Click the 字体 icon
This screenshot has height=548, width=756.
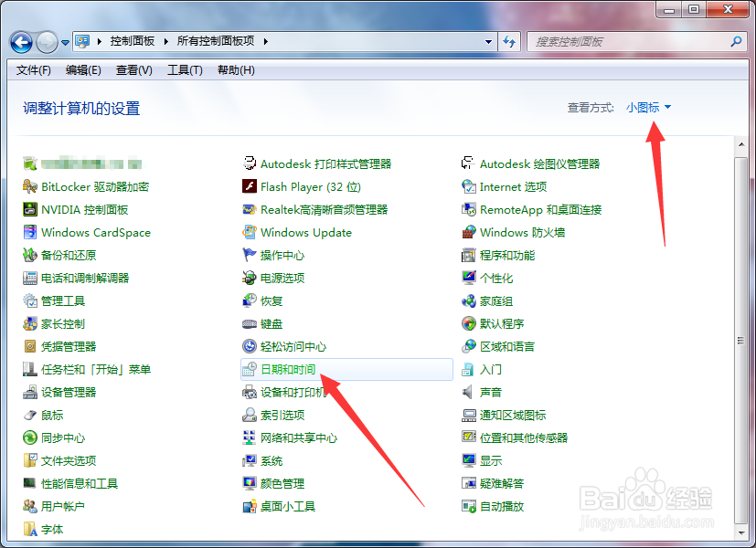tap(30, 529)
